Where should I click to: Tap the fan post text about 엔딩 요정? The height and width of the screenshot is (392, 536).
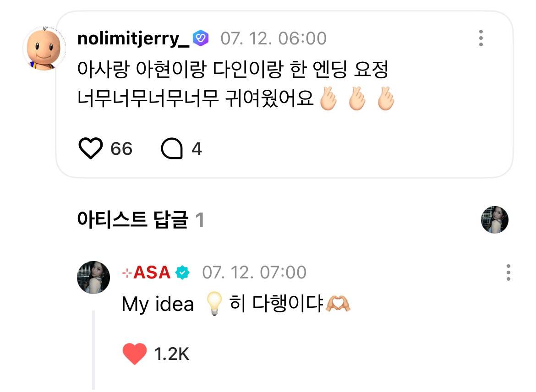(x=236, y=84)
